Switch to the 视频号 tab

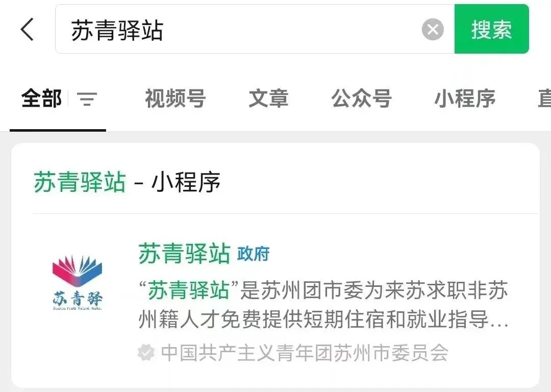pos(175,99)
